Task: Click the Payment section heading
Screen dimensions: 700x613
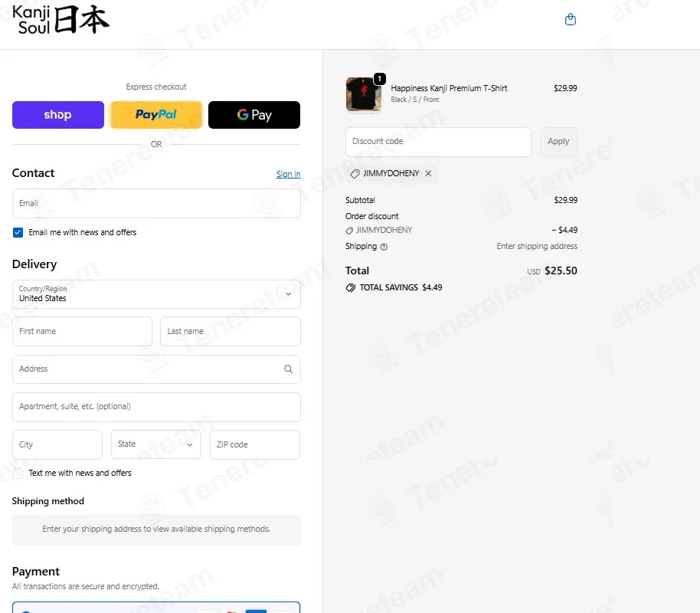Action: click(x=36, y=572)
